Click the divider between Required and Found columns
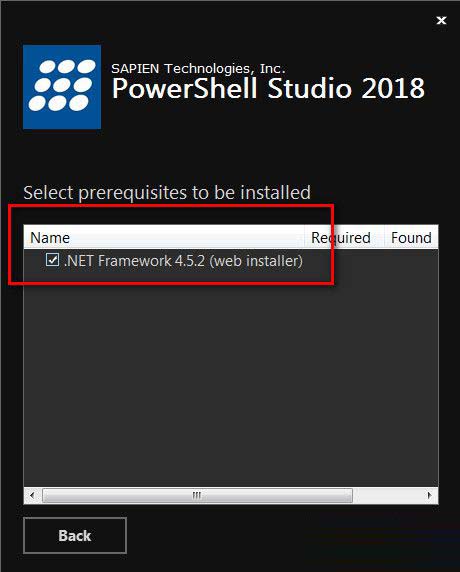This screenshot has height=572, width=460. [x=384, y=237]
